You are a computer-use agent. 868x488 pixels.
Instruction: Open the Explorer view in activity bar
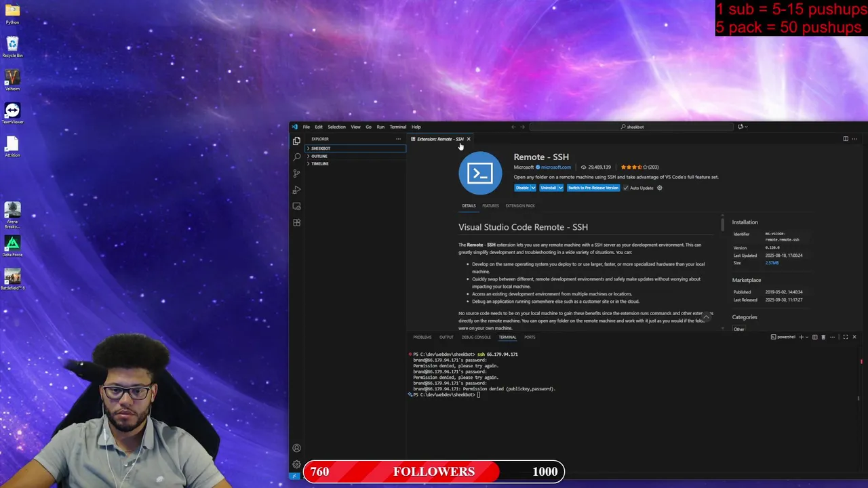[296, 141]
